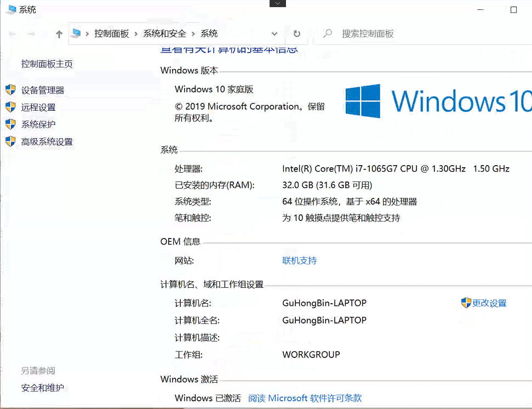The height and width of the screenshot is (409, 532).
Task: Click the processor value Intel(R) Core(TM) i7-1065G7
Action: tap(396, 169)
